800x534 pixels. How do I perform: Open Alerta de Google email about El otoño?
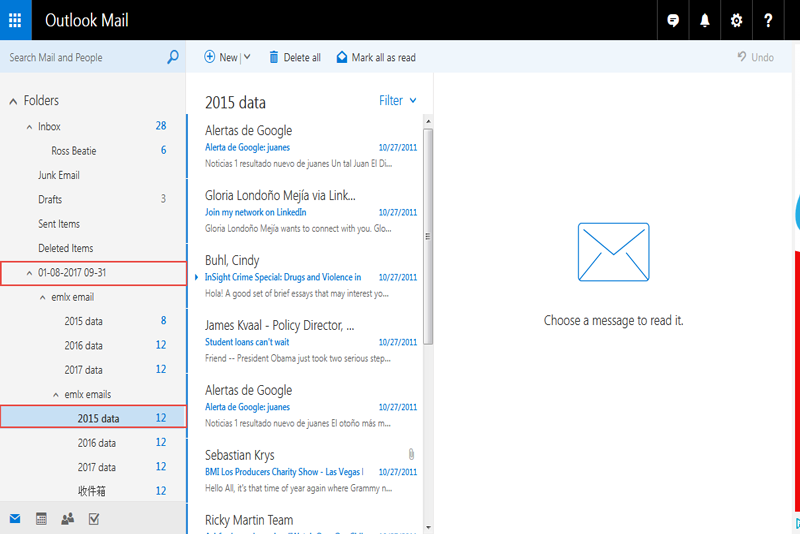[x=305, y=406]
